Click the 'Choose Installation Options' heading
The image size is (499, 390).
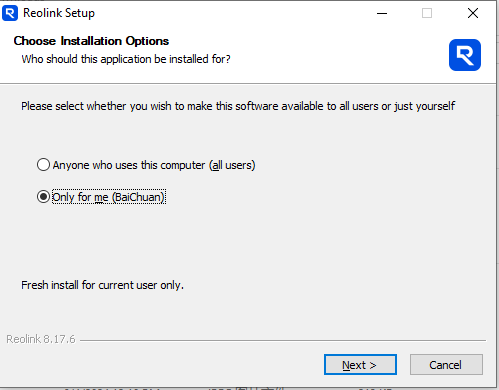pos(91,41)
